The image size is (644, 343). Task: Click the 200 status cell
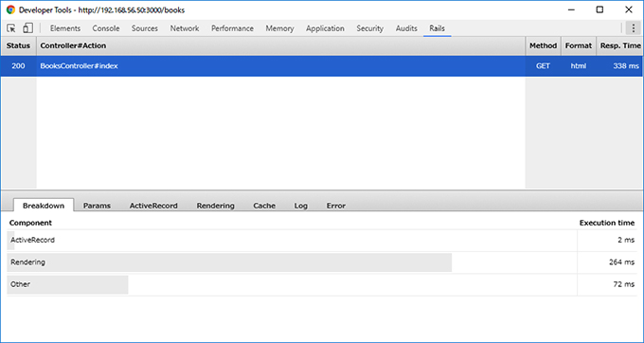pos(18,65)
